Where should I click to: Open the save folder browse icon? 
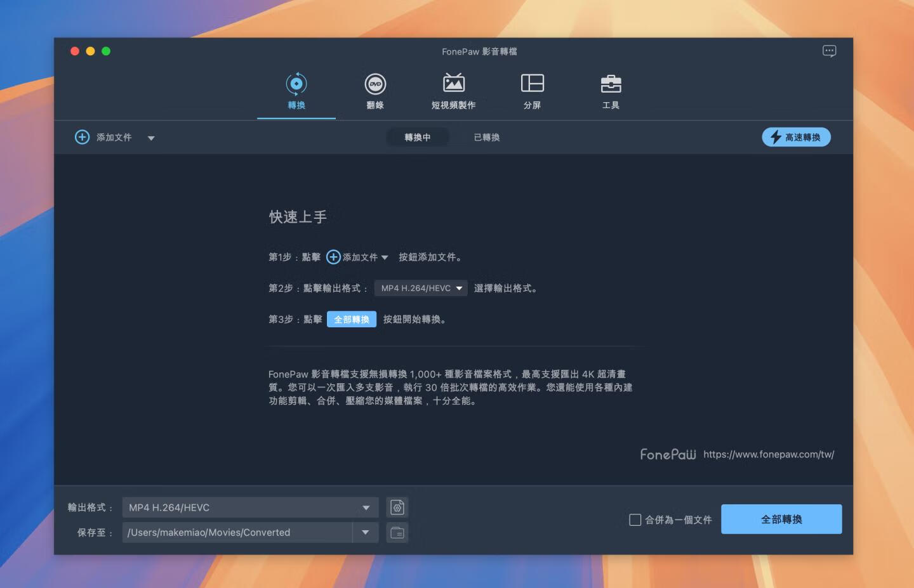397,532
